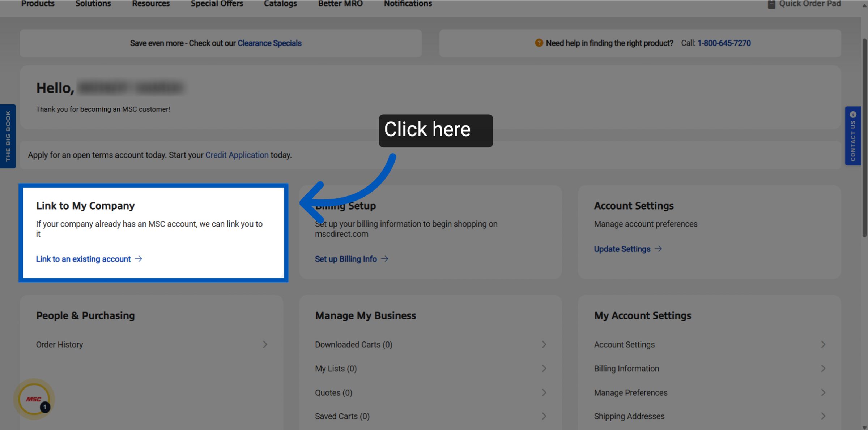The height and width of the screenshot is (430, 868).
Task: Open Quick Order Pad
Action: [x=810, y=4]
